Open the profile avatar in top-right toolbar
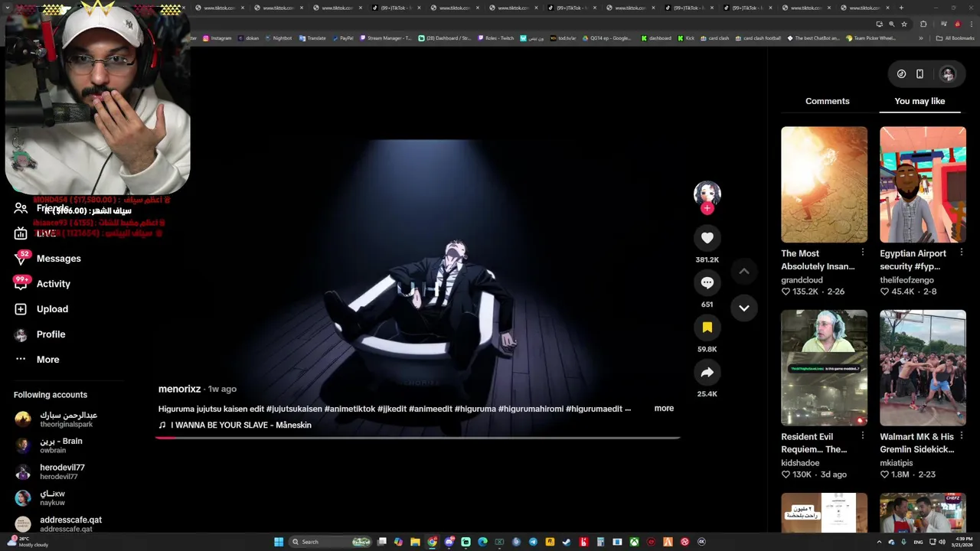980x551 pixels. (x=948, y=74)
